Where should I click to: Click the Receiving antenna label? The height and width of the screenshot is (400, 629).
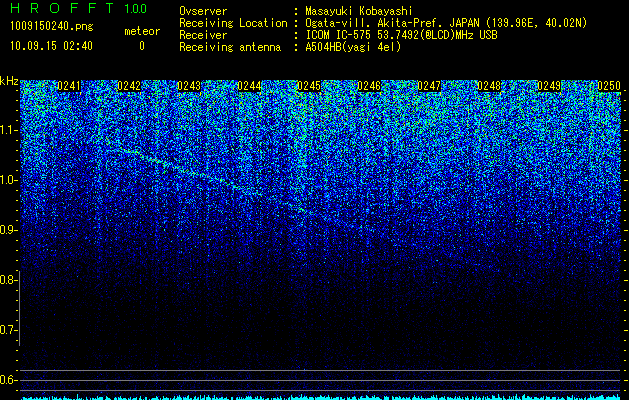(x=230, y=47)
